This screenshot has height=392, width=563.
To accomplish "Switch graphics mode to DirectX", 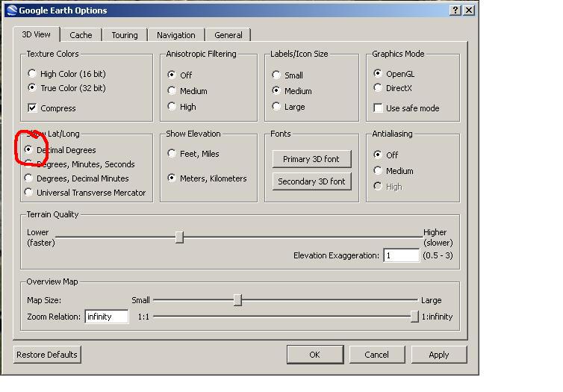I will coord(379,88).
